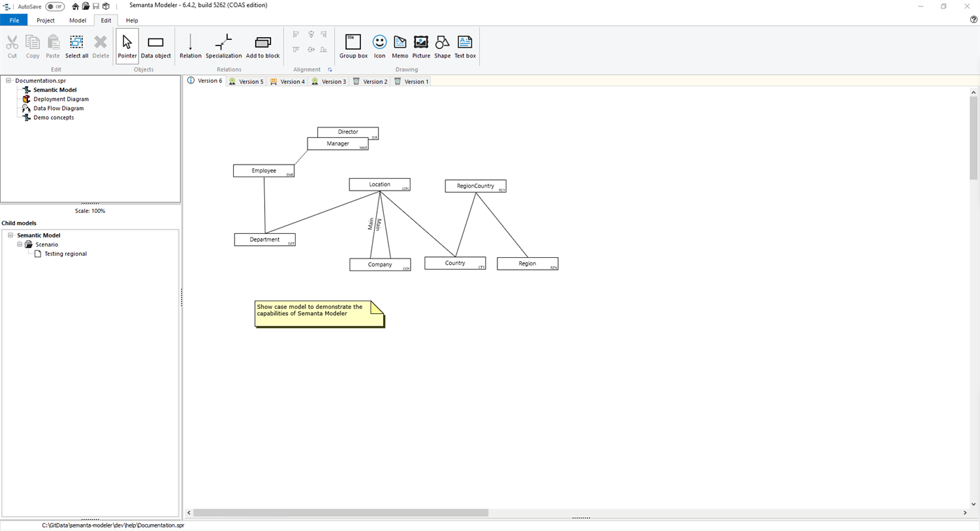Screen dimensions: 980x531
Task: Insert a Picture into the diagram
Action: point(421,46)
